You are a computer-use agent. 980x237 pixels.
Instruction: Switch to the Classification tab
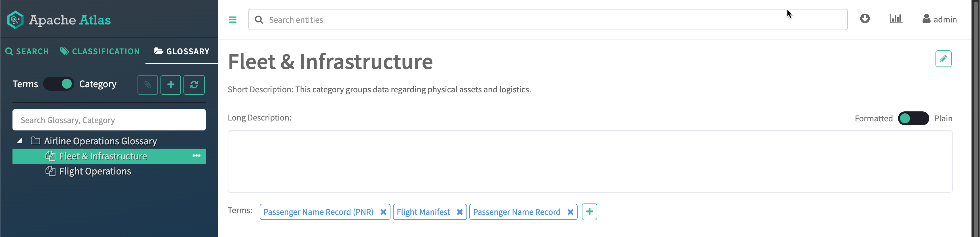point(100,51)
